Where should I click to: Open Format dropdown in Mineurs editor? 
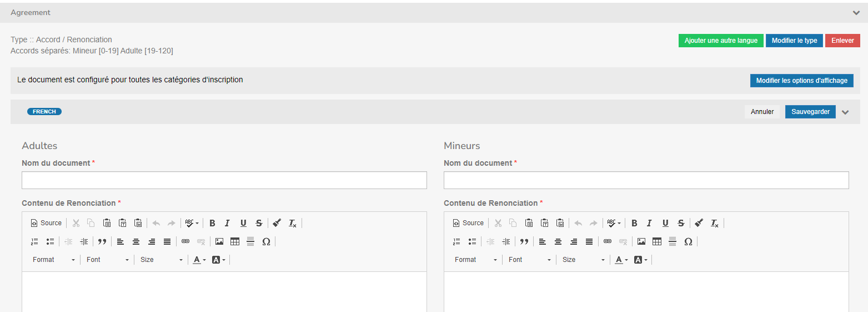coord(475,260)
